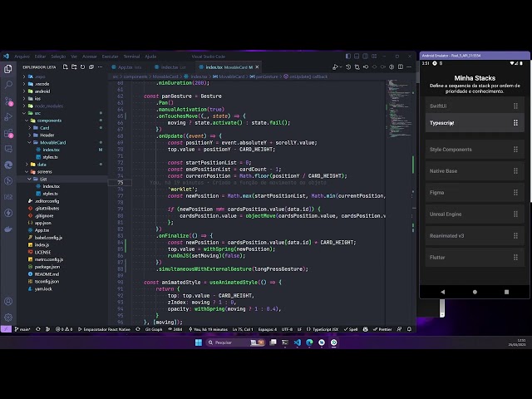The width and height of the screenshot is (532, 399).
Task: Click drag handle of SwiftUI card
Action: tap(515, 106)
